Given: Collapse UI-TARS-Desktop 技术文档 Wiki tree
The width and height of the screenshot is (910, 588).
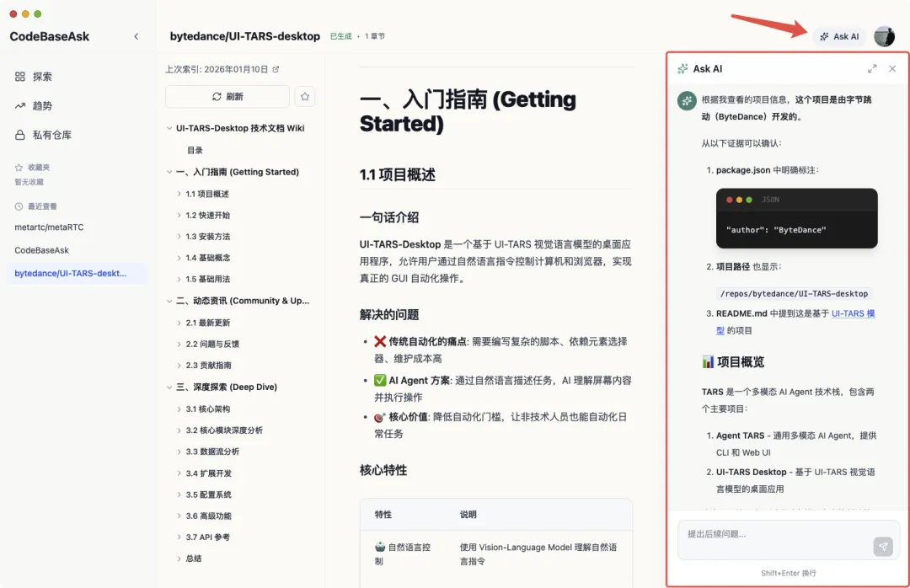Looking at the screenshot, I should (x=169, y=128).
